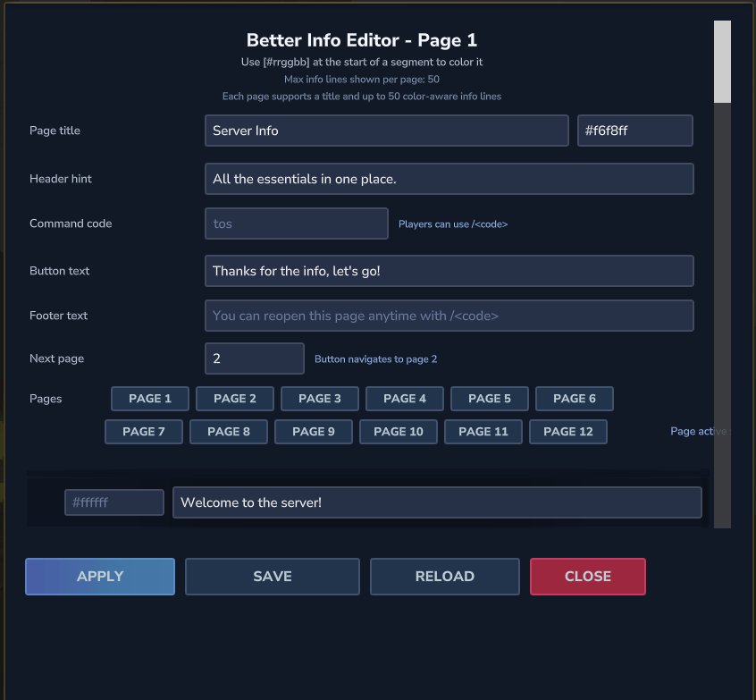Select the Next page number field
The width and height of the screenshot is (756, 700).
pos(255,358)
